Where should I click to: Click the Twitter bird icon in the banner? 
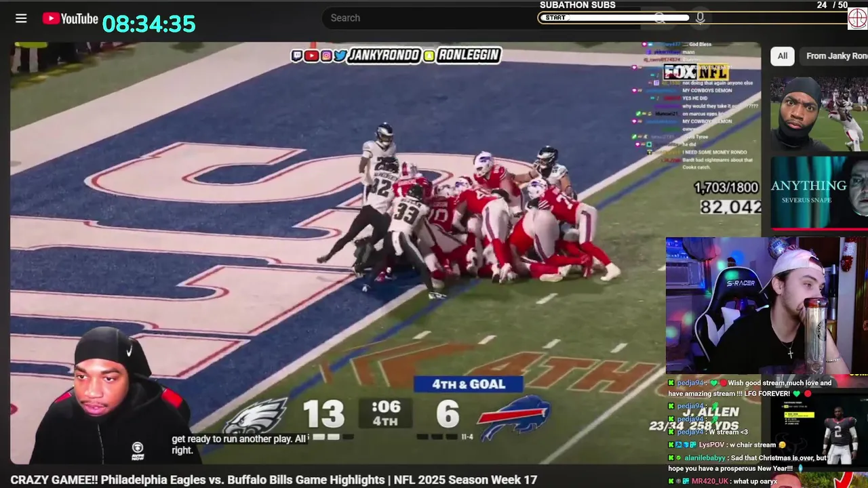click(x=340, y=56)
